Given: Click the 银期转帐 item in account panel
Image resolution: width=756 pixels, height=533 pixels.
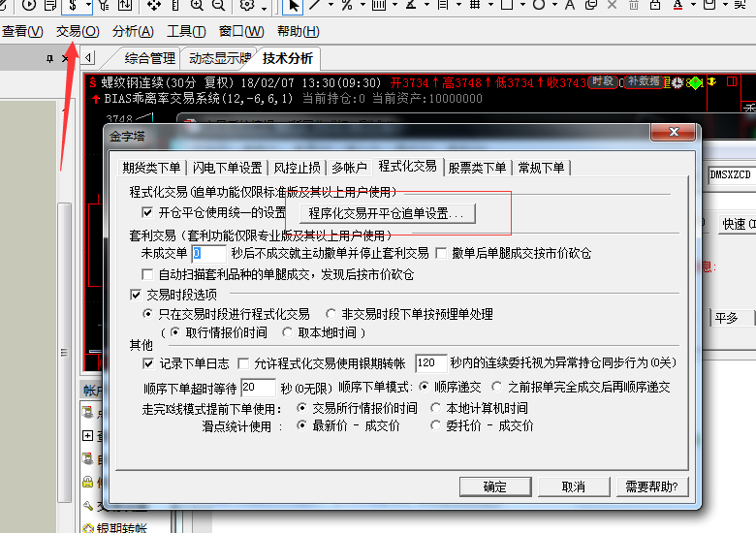Looking at the screenshot, I should point(122,528).
